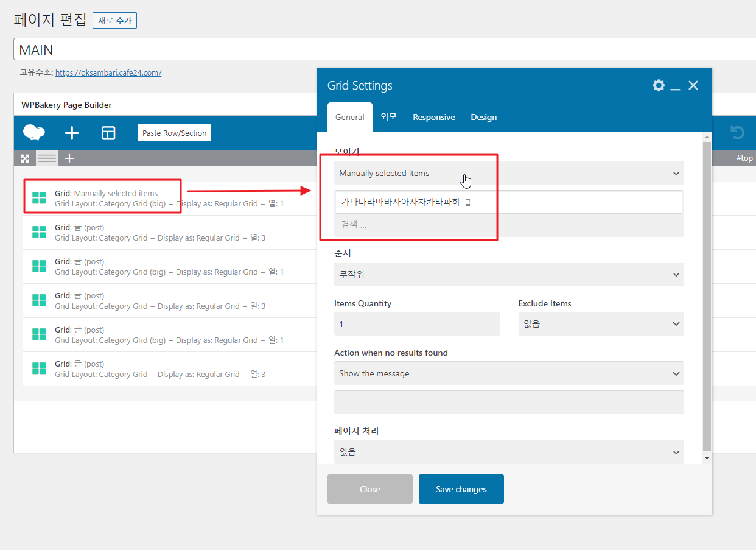Click grid icon of third Grid row

point(39,266)
